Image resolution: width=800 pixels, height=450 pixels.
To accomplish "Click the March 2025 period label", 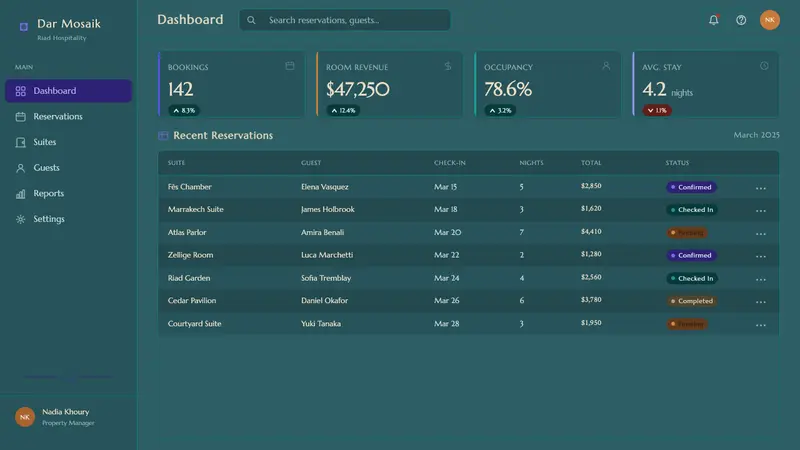I will [x=757, y=135].
